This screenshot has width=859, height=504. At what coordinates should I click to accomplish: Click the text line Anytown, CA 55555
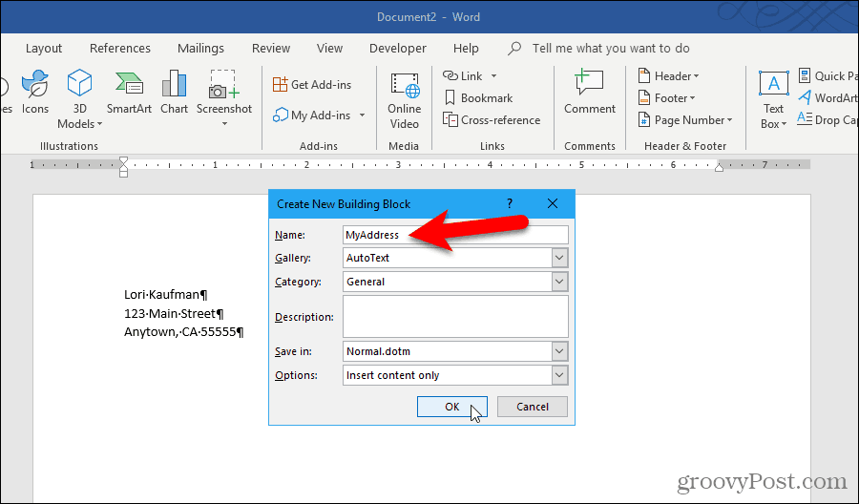point(183,331)
